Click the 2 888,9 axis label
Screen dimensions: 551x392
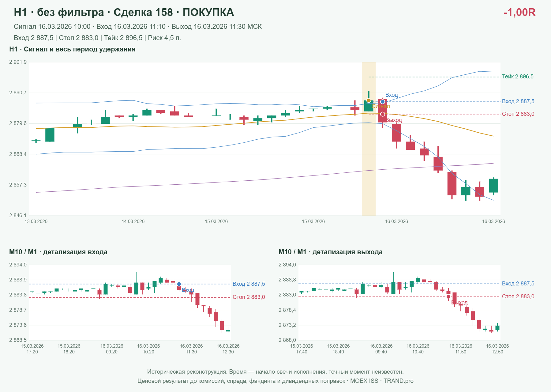(x=18, y=280)
